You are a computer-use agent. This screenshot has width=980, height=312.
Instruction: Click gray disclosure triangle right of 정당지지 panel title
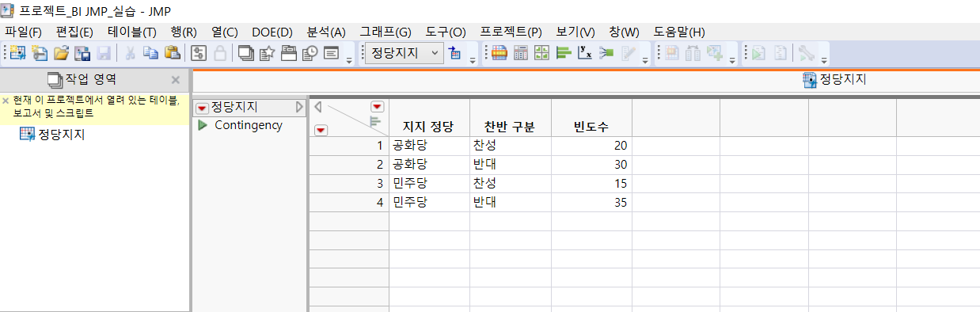pos(299,107)
